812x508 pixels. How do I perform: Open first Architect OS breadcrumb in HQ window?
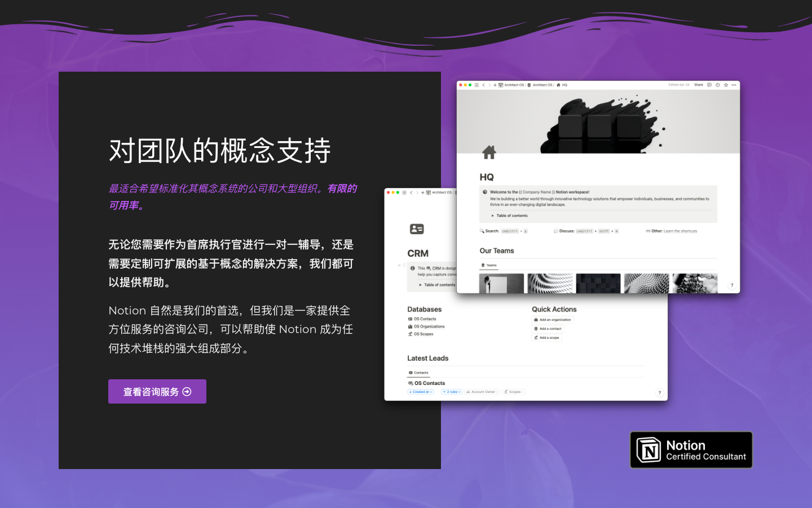click(x=511, y=85)
